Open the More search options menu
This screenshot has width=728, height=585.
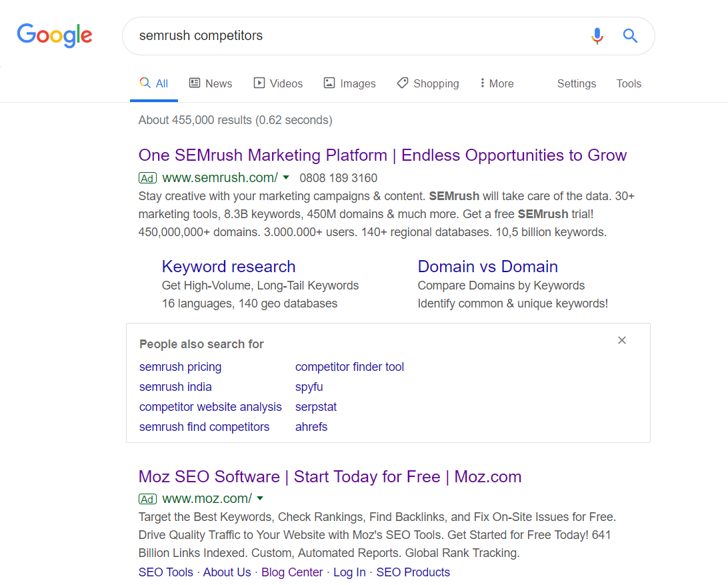497,83
